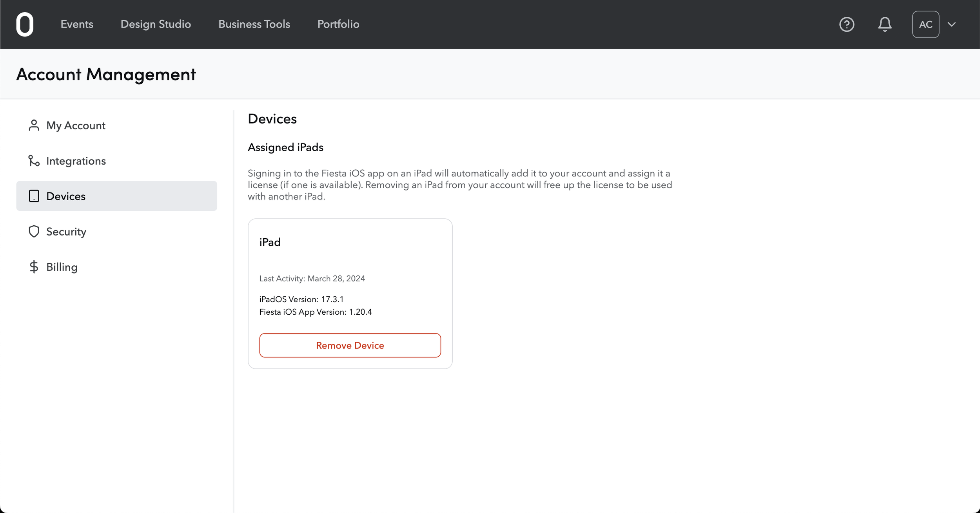Click the Fiesta logo in header
The image size is (980, 513).
coord(25,24)
